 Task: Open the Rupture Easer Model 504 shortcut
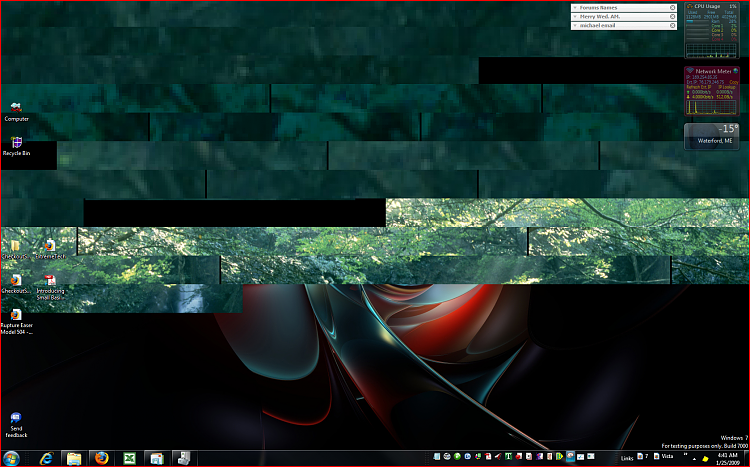[16, 322]
